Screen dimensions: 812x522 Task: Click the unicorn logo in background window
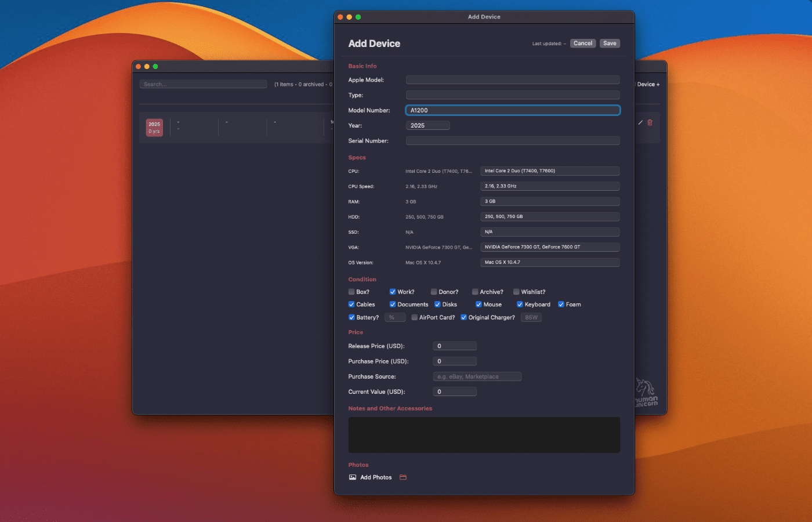646,393
